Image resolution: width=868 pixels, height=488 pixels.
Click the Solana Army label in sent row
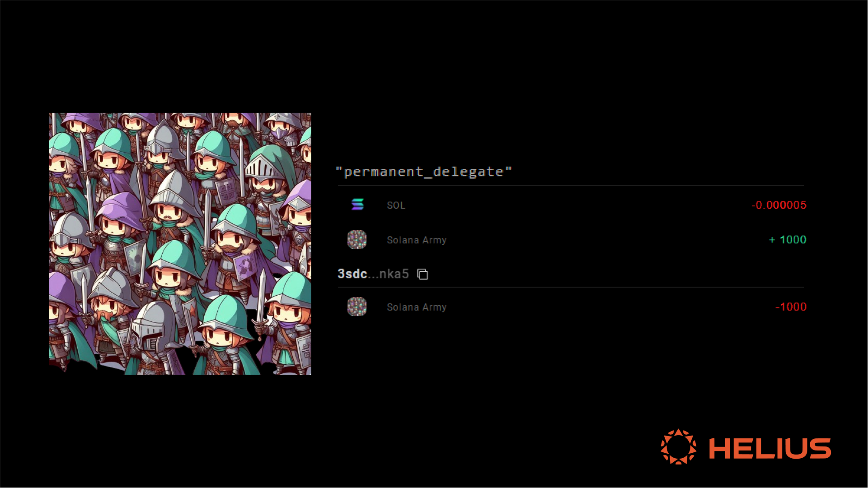pos(417,307)
